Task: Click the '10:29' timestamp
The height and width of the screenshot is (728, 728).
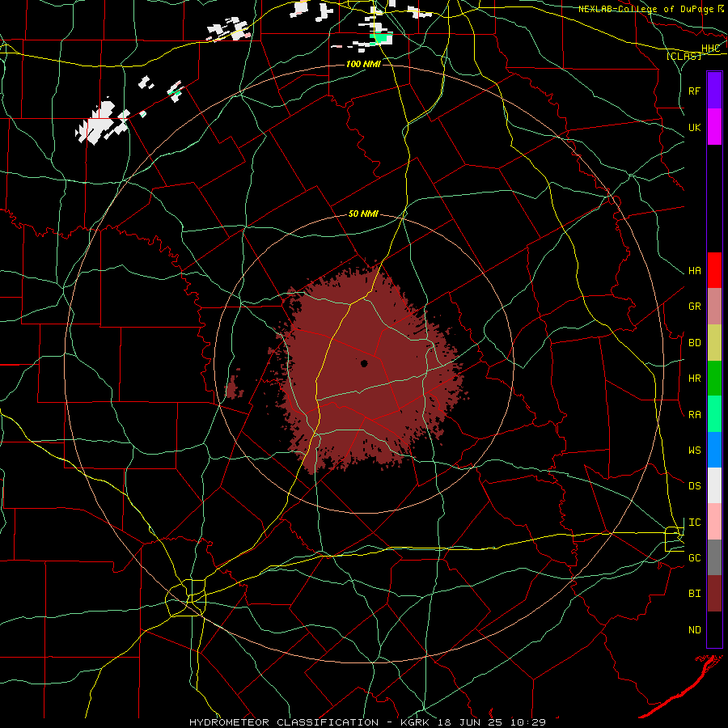Action: coord(528,722)
